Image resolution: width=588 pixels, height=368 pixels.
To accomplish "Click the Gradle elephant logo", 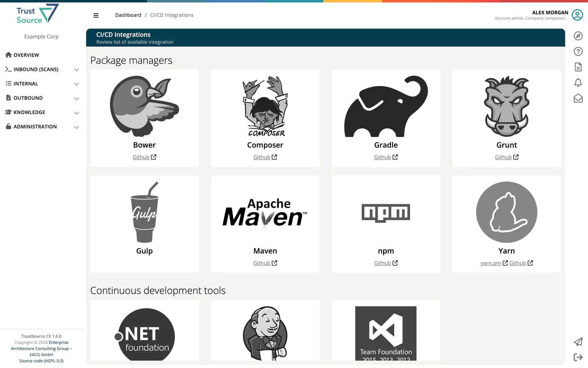I will click(x=386, y=106).
